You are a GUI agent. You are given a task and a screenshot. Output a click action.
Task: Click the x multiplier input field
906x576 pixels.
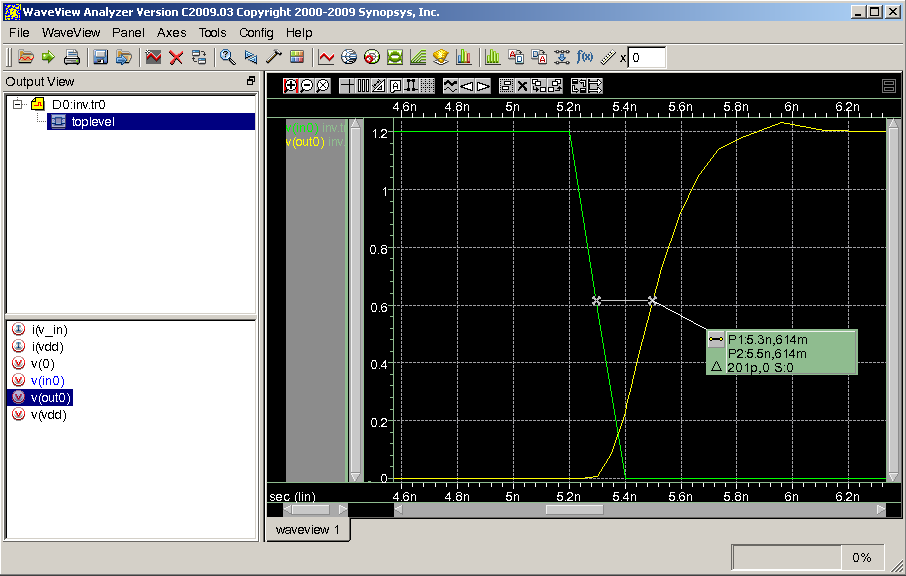point(647,57)
